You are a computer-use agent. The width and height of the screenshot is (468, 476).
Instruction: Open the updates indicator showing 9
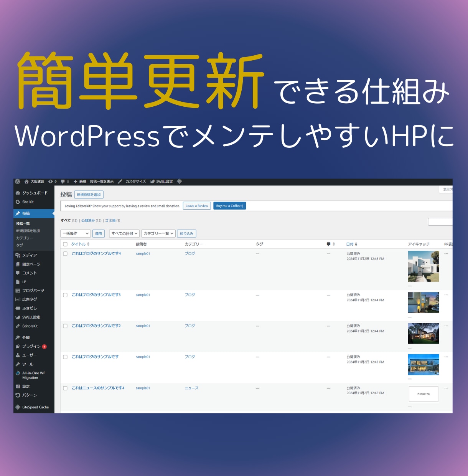click(x=52, y=182)
